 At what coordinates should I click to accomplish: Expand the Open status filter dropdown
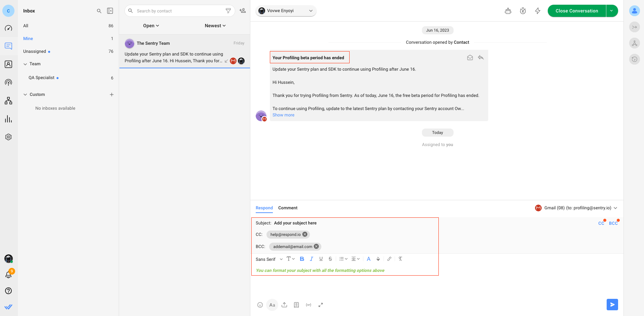coord(151,26)
